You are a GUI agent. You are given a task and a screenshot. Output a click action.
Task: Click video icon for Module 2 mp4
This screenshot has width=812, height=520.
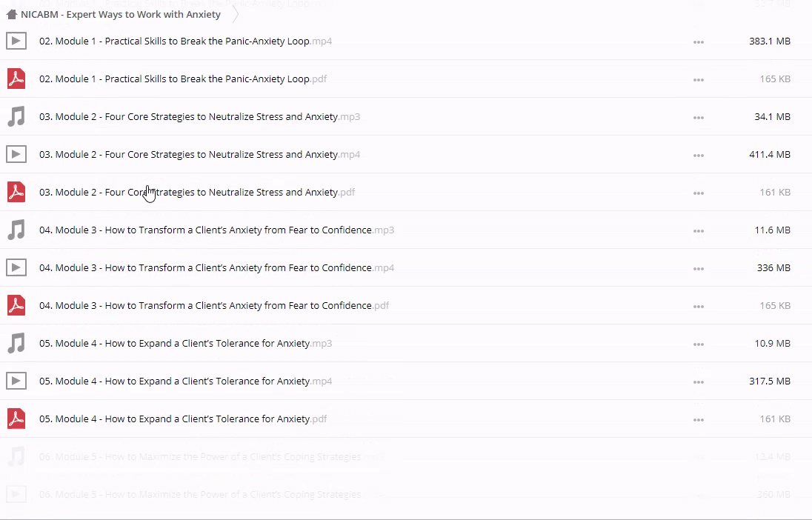(x=16, y=155)
